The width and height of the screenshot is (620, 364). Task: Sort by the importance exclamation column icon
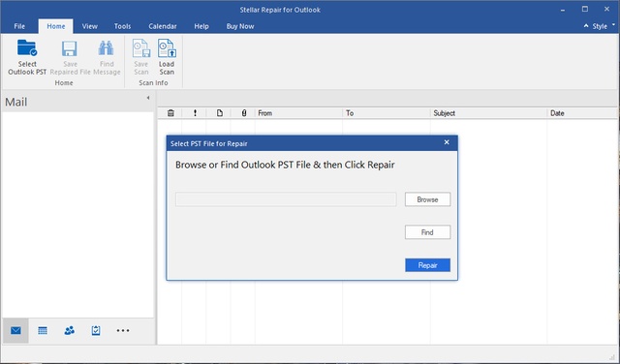(x=195, y=113)
